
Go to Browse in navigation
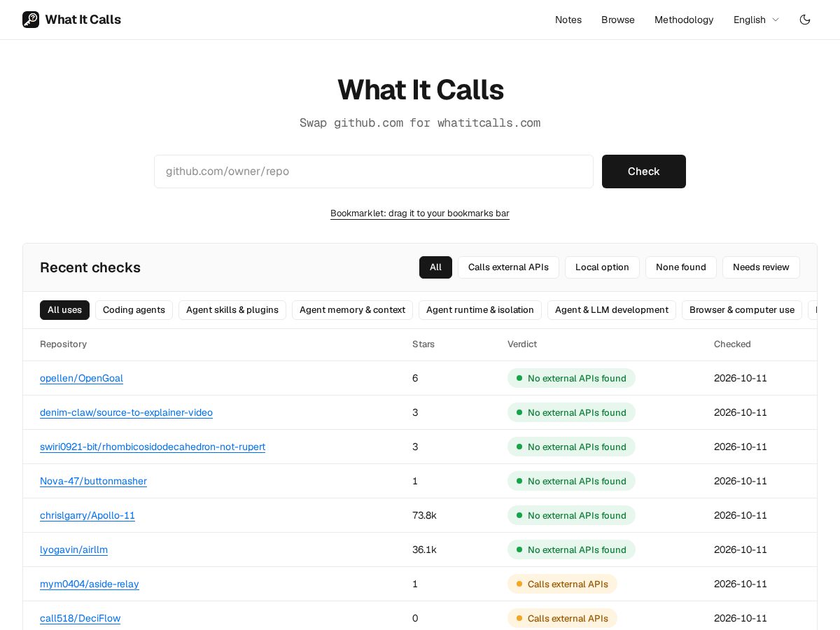(618, 20)
